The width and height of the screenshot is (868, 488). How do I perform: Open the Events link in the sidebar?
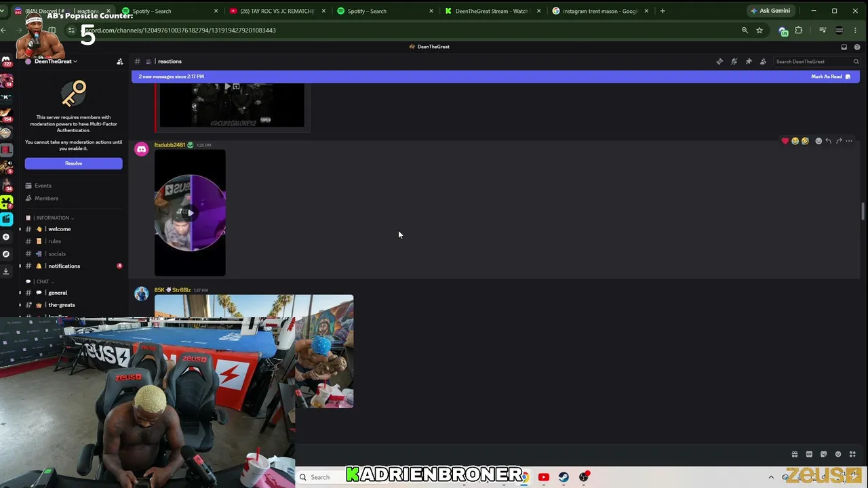(43, 186)
